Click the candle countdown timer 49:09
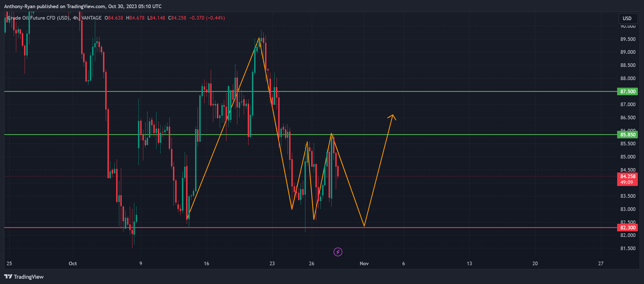The image size is (644, 284). coord(627,182)
